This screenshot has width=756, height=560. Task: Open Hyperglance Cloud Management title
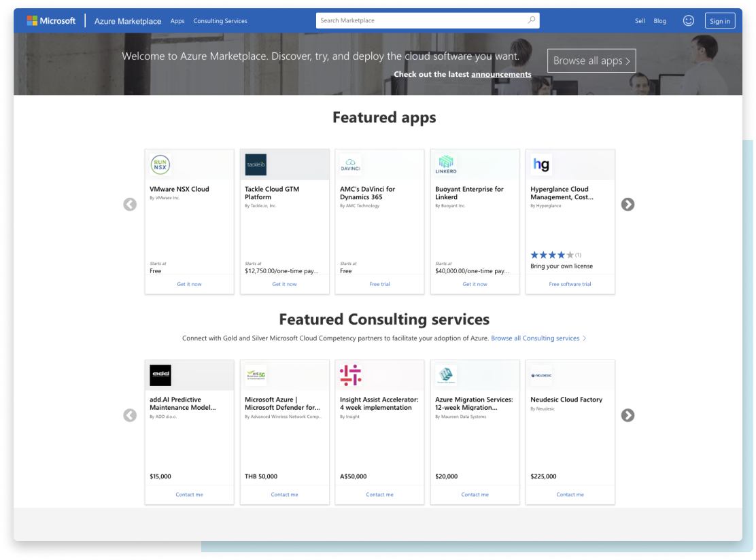click(562, 193)
